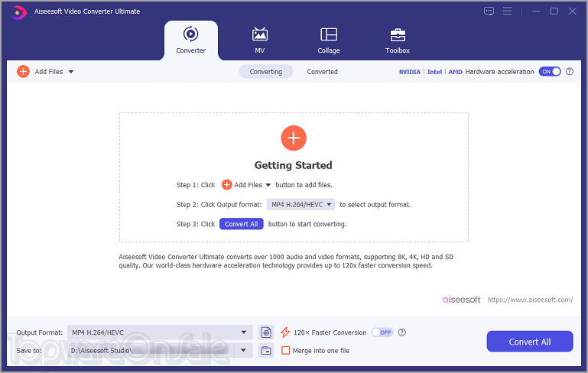
Task: Open the aiseesoft.com website link
Action: (530, 300)
